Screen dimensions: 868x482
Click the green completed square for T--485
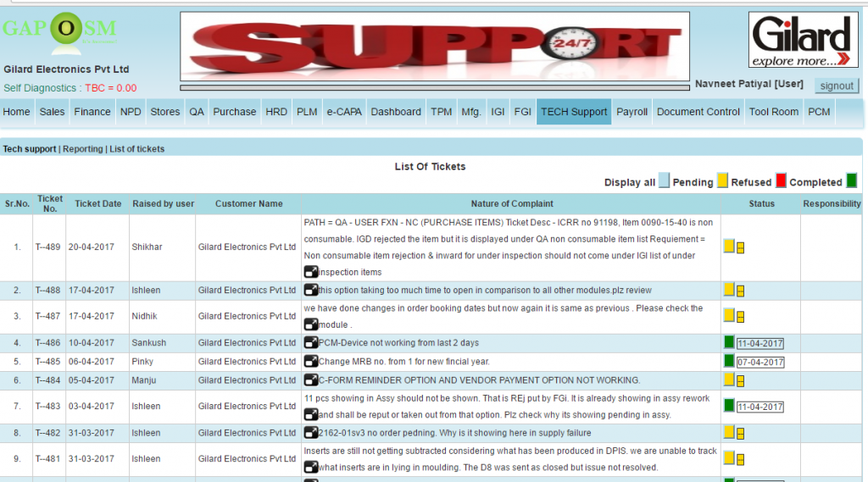coord(729,361)
